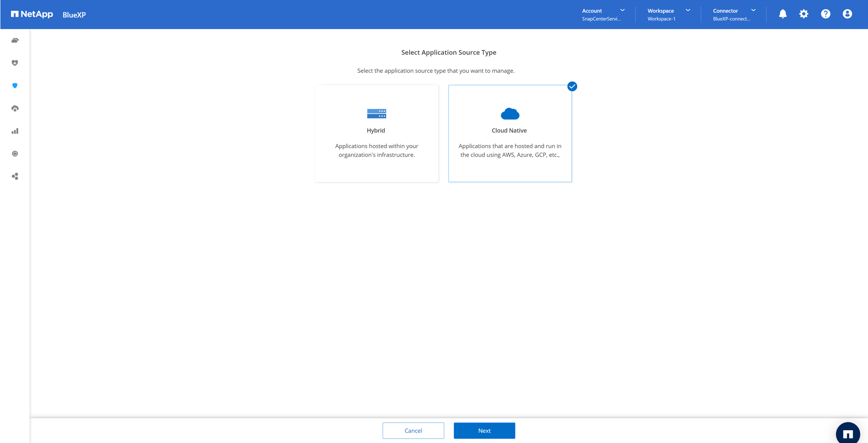Expand the Workspace dropdown
Viewport: 868px width, 443px height.
(x=668, y=14)
